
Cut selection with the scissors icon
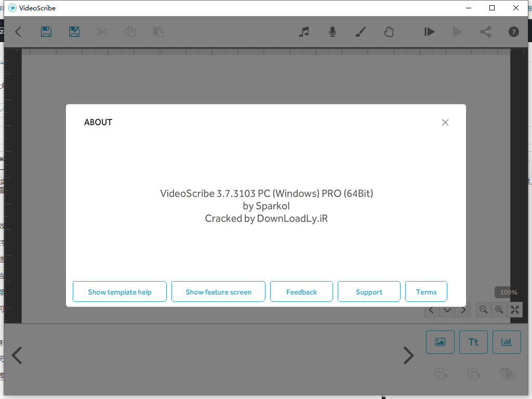click(102, 32)
